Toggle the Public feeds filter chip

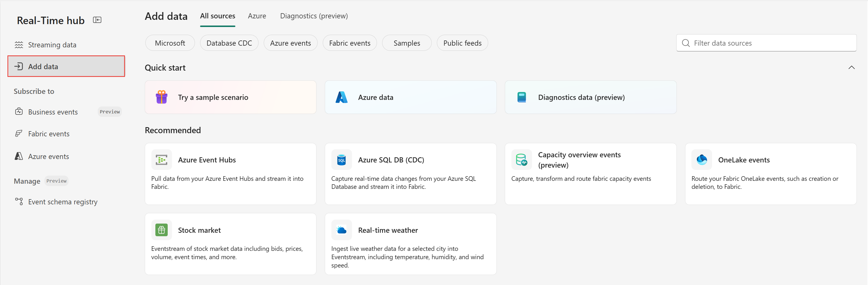[462, 43]
